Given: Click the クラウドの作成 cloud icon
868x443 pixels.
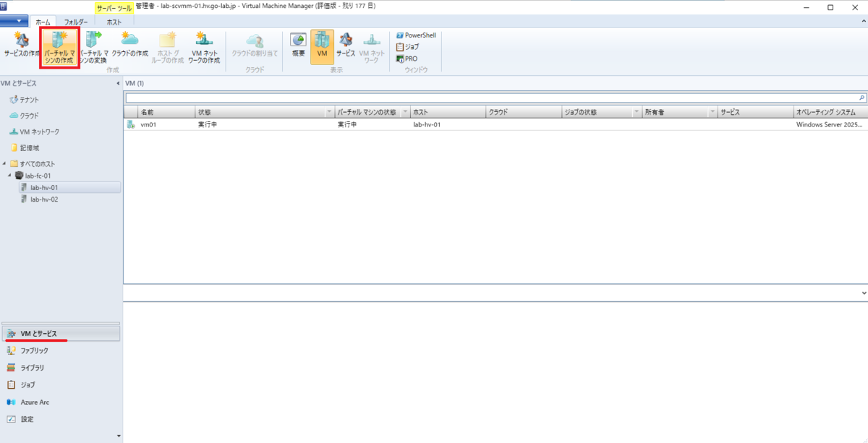Looking at the screenshot, I should point(129,45).
